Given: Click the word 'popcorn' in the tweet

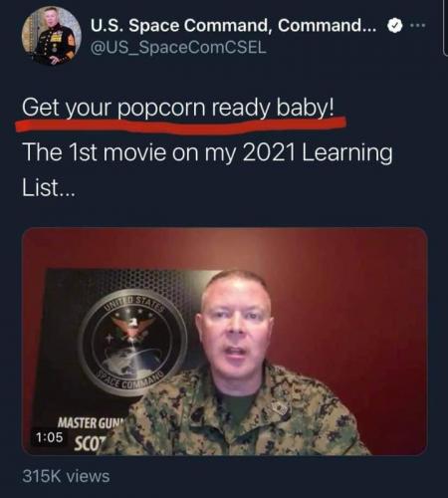Looking at the screenshot, I should click(x=161, y=109).
